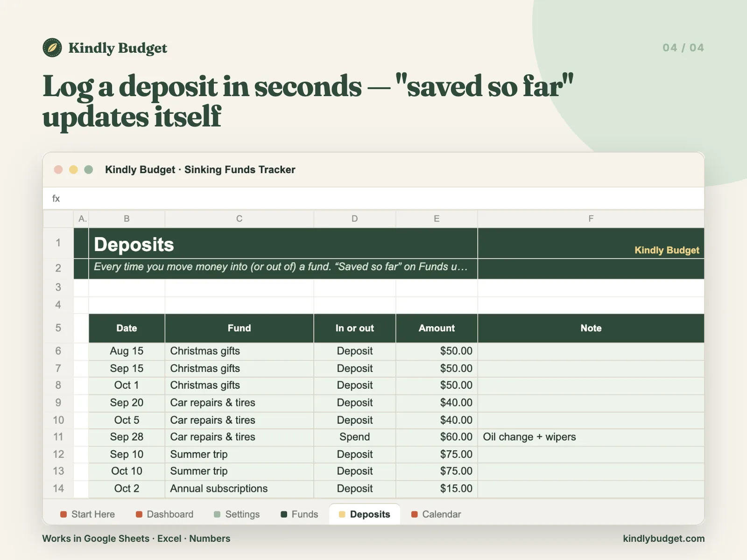This screenshot has height=560, width=747.
Task: Open the kindlybudget.com link
Action: click(x=663, y=539)
